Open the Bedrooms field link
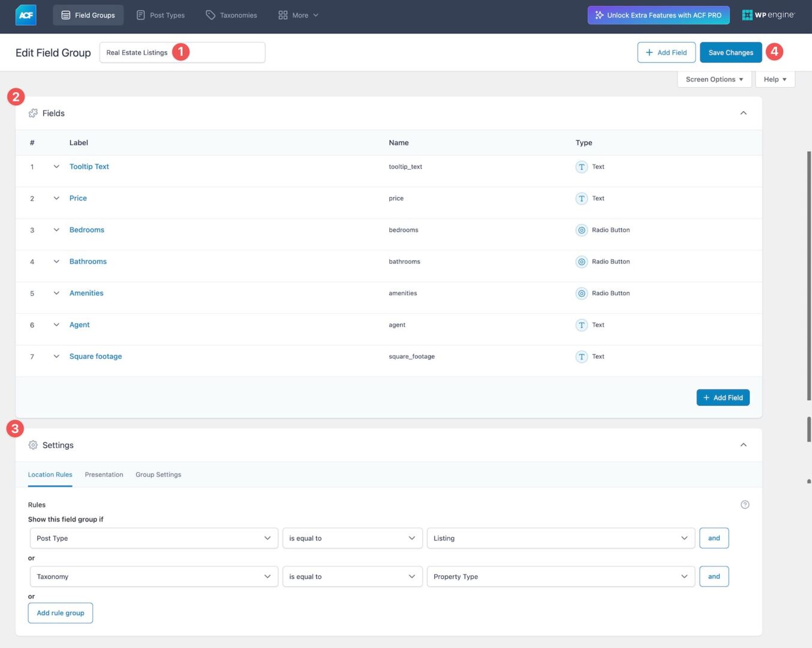812x648 pixels. pos(87,230)
